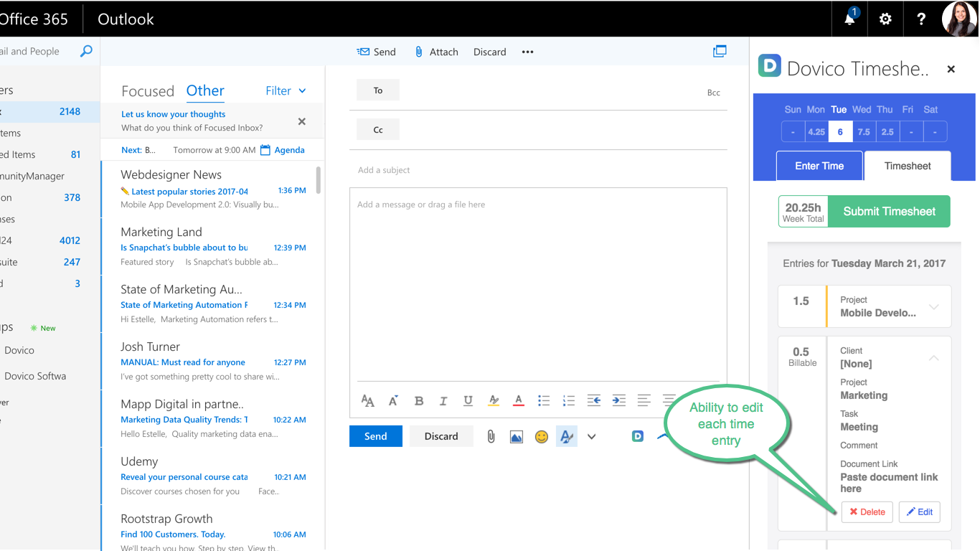Select Wed 7.5 in the week strip
The width and height of the screenshot is (980, 551).
(x=864, y=131)
